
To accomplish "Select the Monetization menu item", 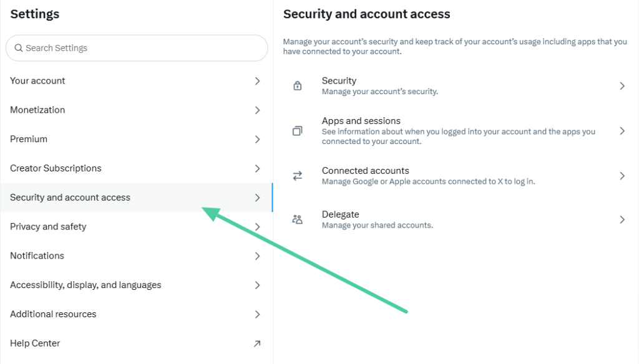I will click(x=136, y=110).
